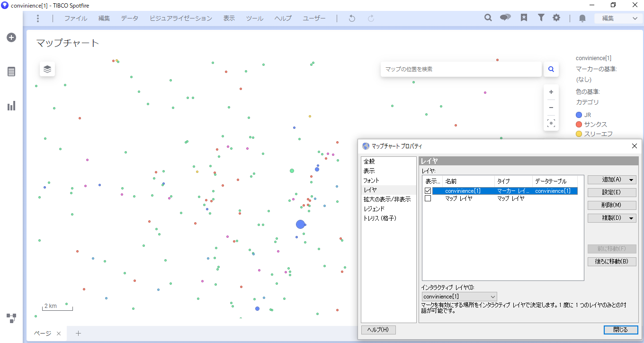Open the notifications bell icon

(582, 18)
